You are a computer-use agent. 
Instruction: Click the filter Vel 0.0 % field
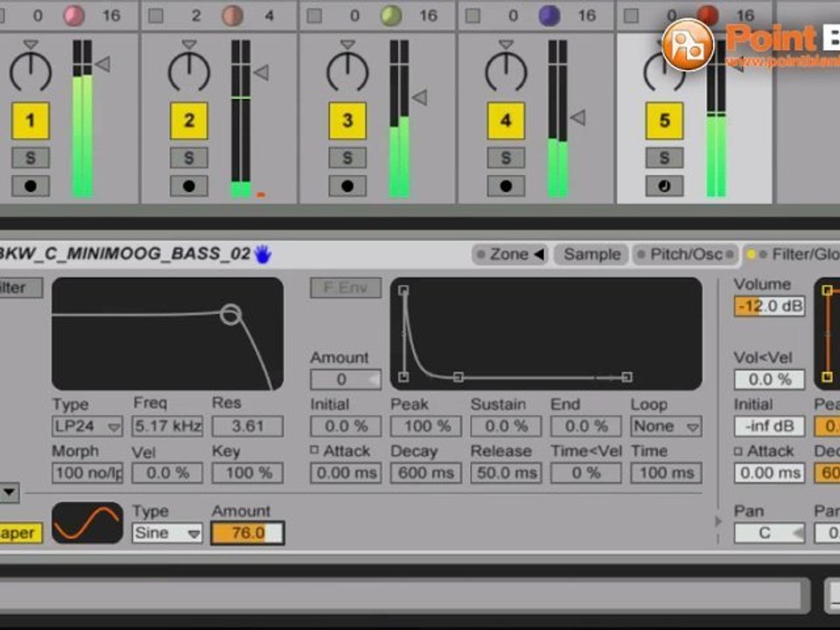pos(167,473)
